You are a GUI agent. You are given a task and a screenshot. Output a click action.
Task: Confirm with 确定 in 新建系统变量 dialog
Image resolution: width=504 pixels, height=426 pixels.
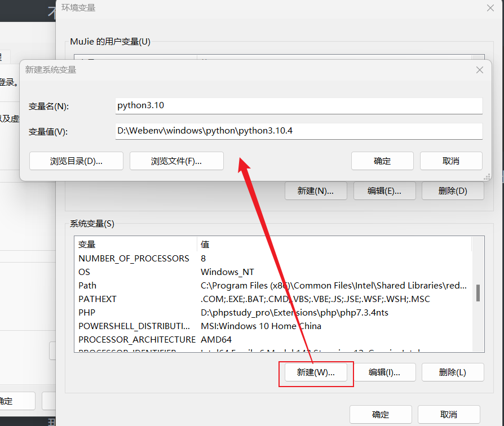(x=382, y=161)
